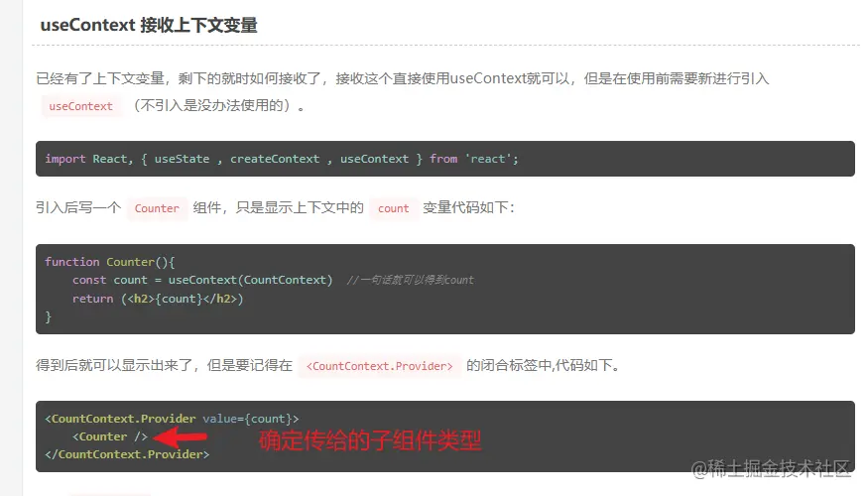Click the closing '</CountContext.Provider>' line
The height and width of the screenshot is (496, 868).
tap(127, 454)
